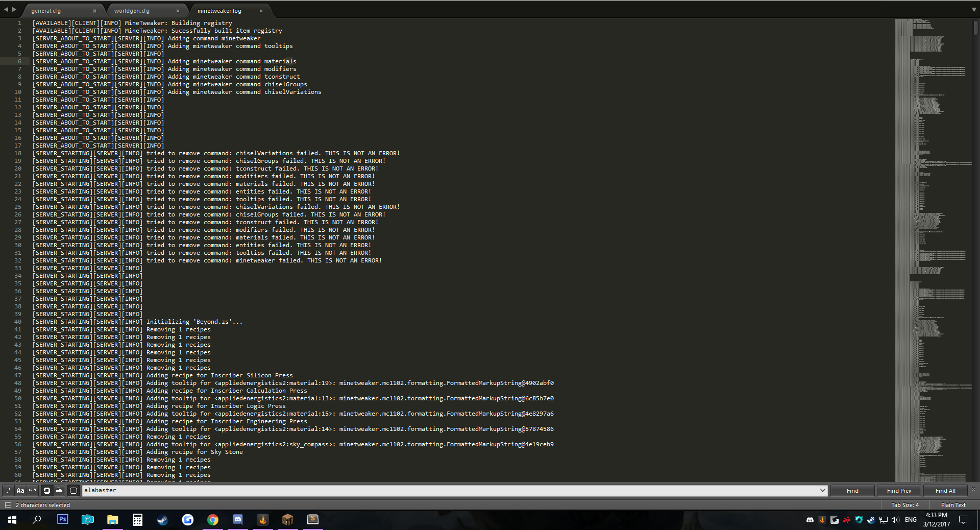Close the minetweaker.log tab
Image resolution: width=980 pixels, height=530 pixels.
pyautogui.click(x=261, y=11)
